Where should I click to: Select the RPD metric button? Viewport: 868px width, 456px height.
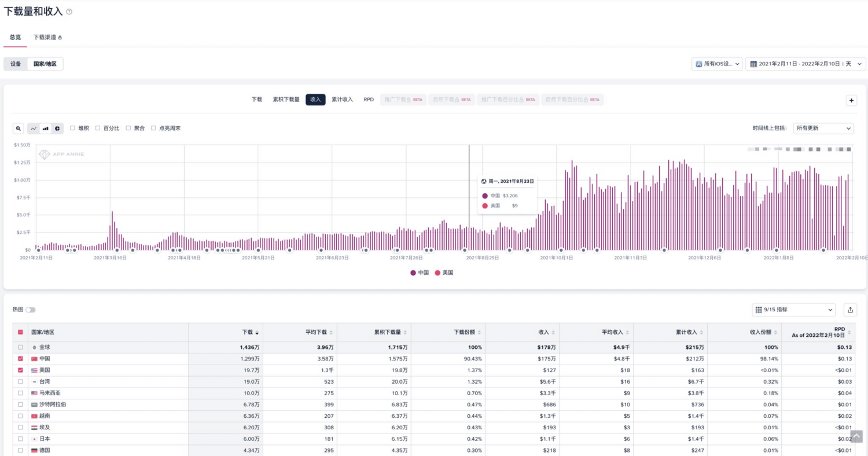tap(369, 100)
